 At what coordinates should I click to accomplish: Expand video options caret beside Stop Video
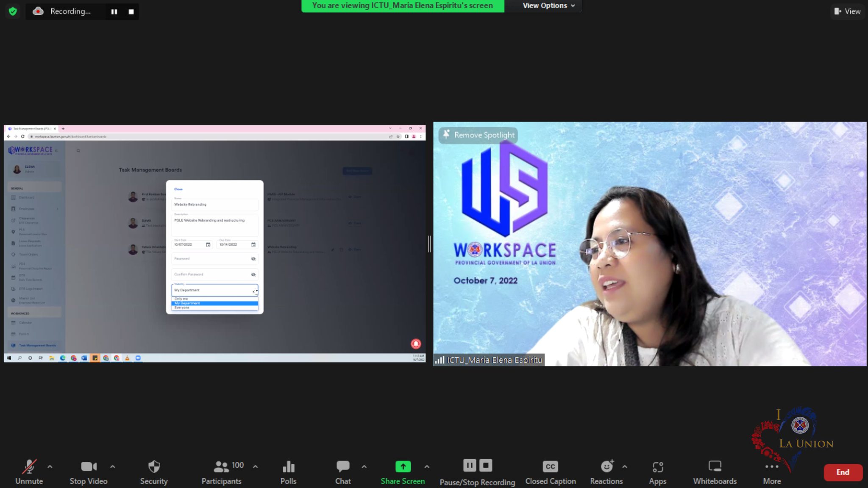(112, 466)
